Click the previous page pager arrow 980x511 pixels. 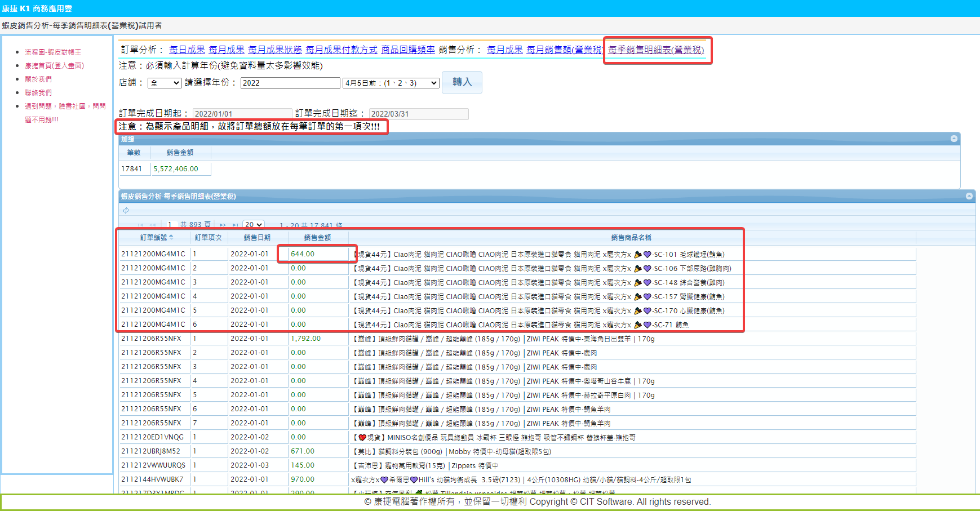click(152, 225)
